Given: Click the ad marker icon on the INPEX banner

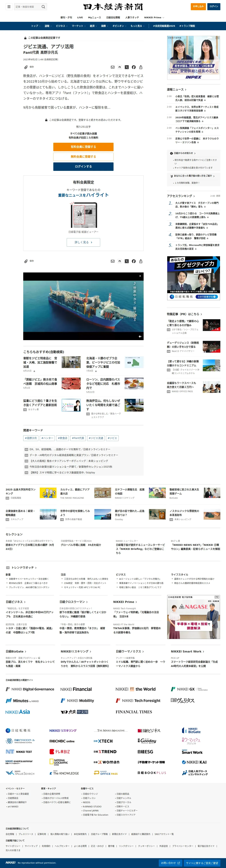Looking at the screenshot, I should pyautogui.click(x=218, y=38).
